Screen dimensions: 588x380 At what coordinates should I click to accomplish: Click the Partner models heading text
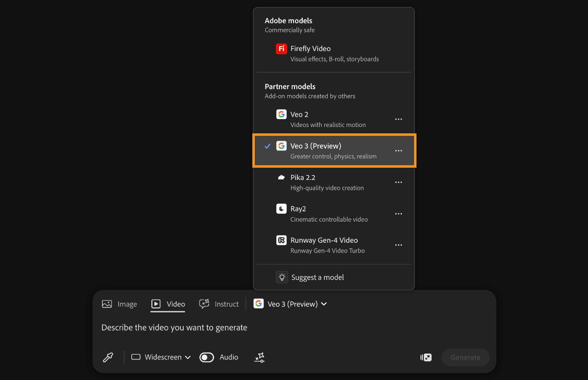[x=290, y=86]
